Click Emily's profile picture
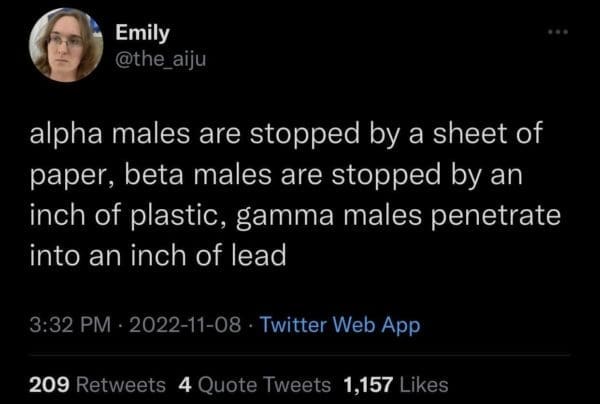600x404 pixels. click(66, 45)
